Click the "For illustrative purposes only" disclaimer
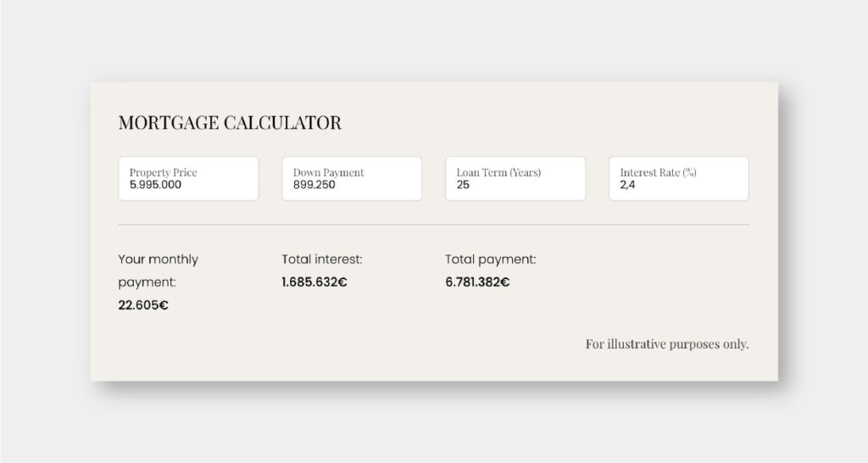The width and height of the screenshot is (868, 463). click(667, 344)
